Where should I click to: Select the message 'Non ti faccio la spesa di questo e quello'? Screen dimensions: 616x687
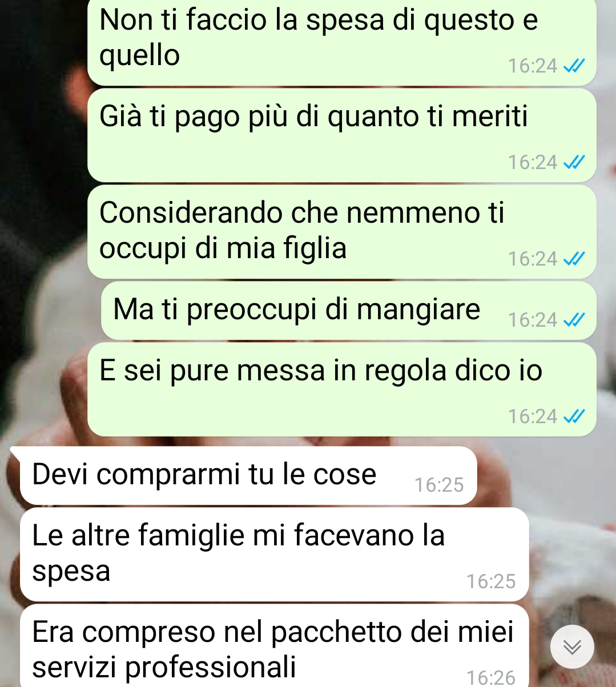tap(341, 42)
